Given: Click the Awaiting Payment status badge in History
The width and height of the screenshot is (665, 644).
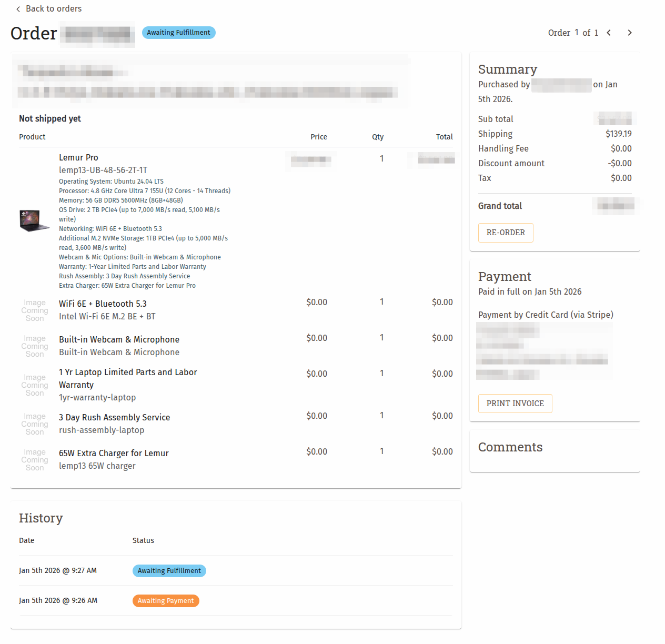Looking at the screenshot, I should [x=166, y=600].
